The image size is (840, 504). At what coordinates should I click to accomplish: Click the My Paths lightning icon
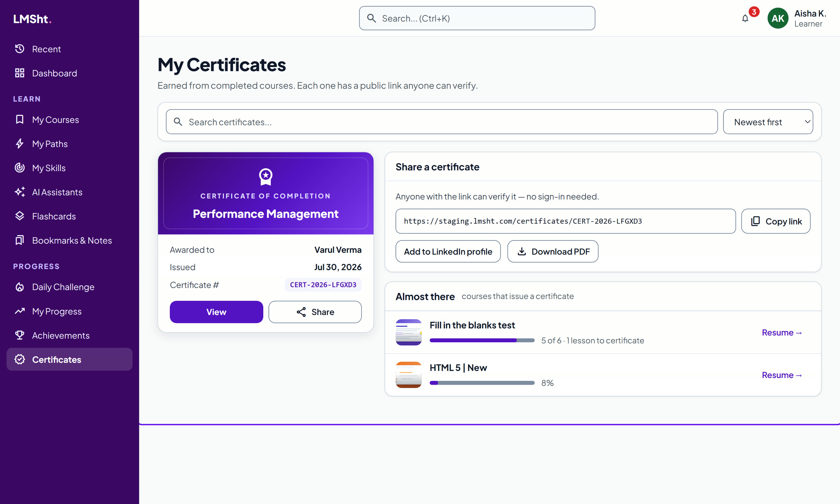pos(20,143)
